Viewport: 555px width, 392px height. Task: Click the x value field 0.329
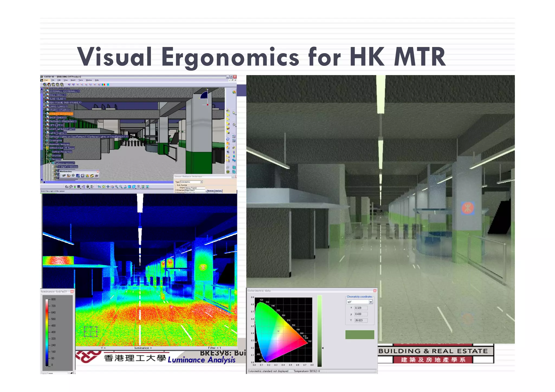pos(361,308)
